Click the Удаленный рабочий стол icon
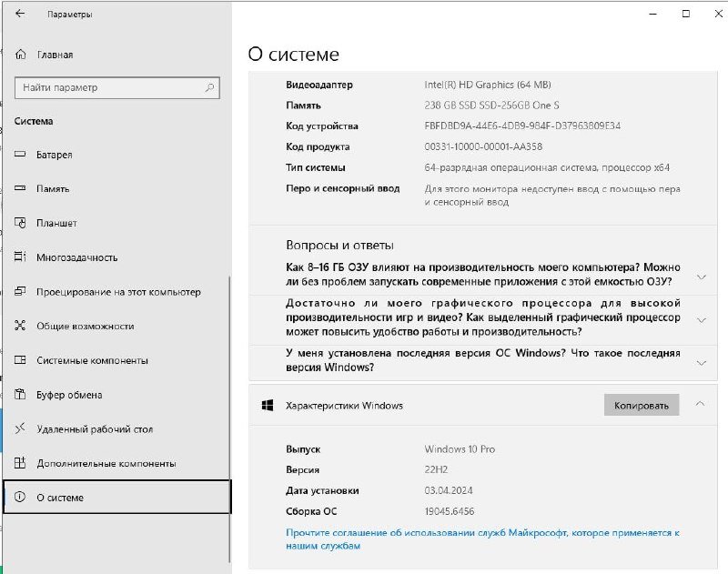The image size is (728, 574). [20, 428]
